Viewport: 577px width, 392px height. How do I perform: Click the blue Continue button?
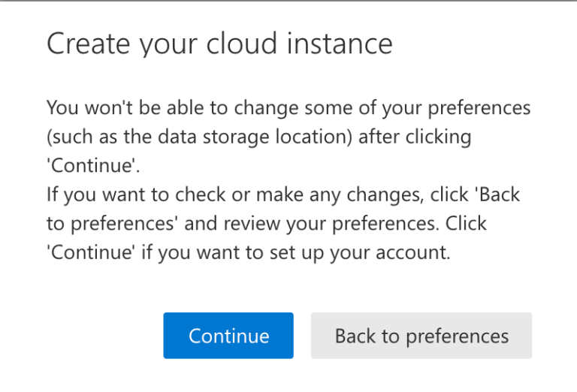click(228, 336)
